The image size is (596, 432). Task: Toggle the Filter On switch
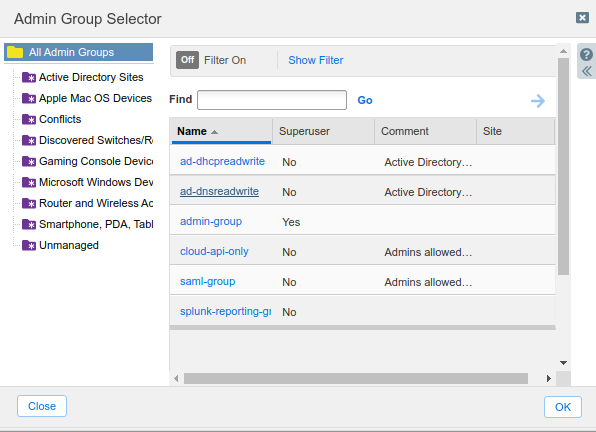[187, 60]
